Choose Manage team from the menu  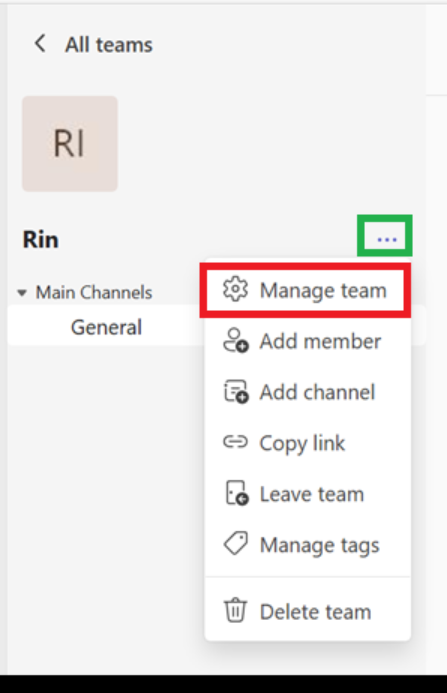pos(308,290)
